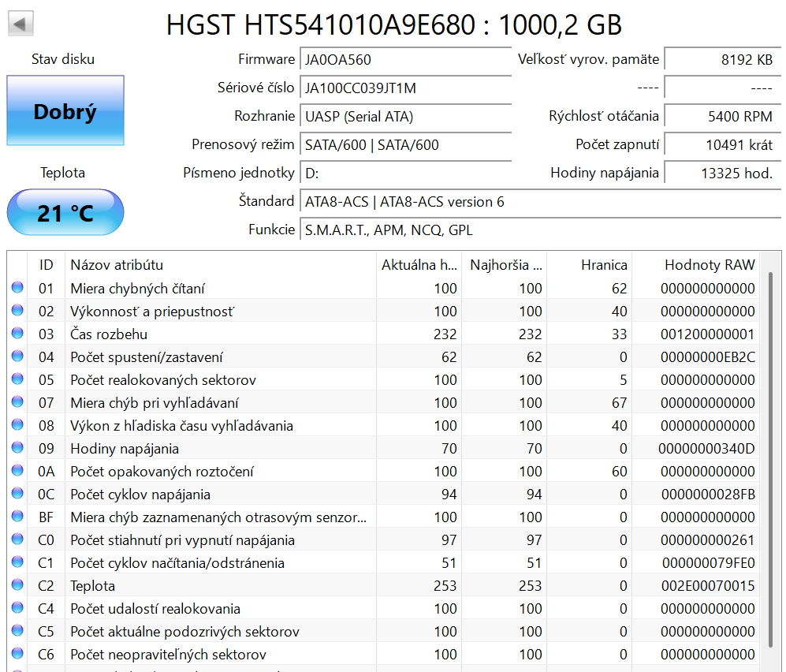
Task: Click status indicator for "Čas rozbehu" attribute
Action: pos(17,334)
